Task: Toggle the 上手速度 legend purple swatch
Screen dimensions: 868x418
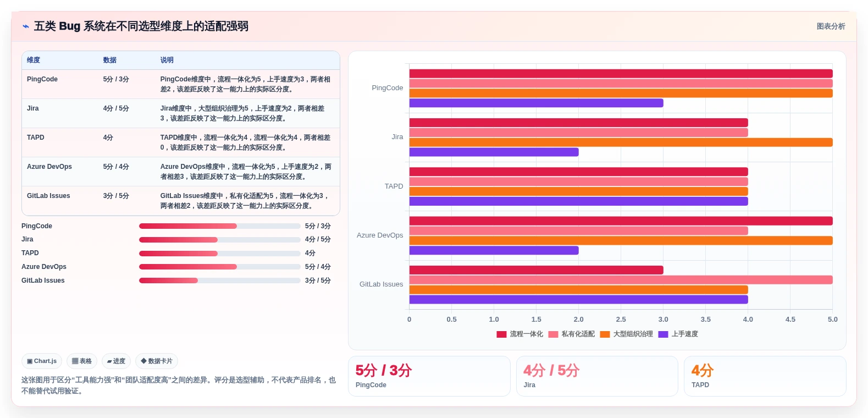Action: pyautogui.click(x=663, y=334)
